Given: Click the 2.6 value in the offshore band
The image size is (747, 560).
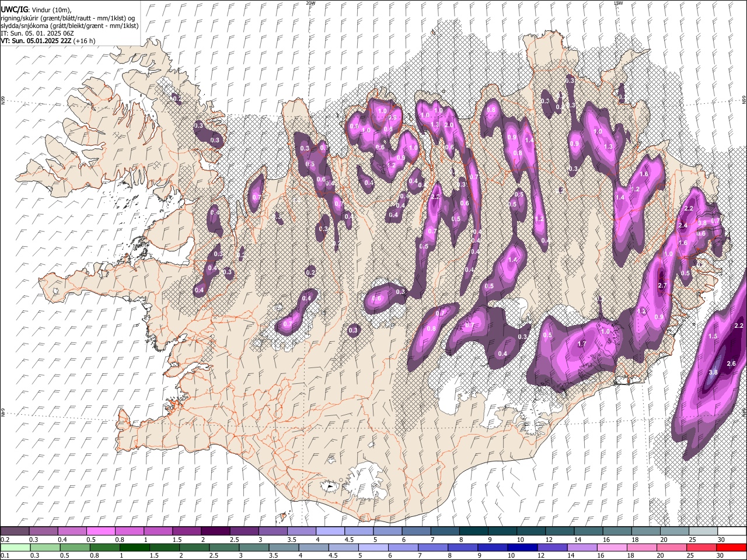Looking at the screenshot, I should [x=731, y=363].
